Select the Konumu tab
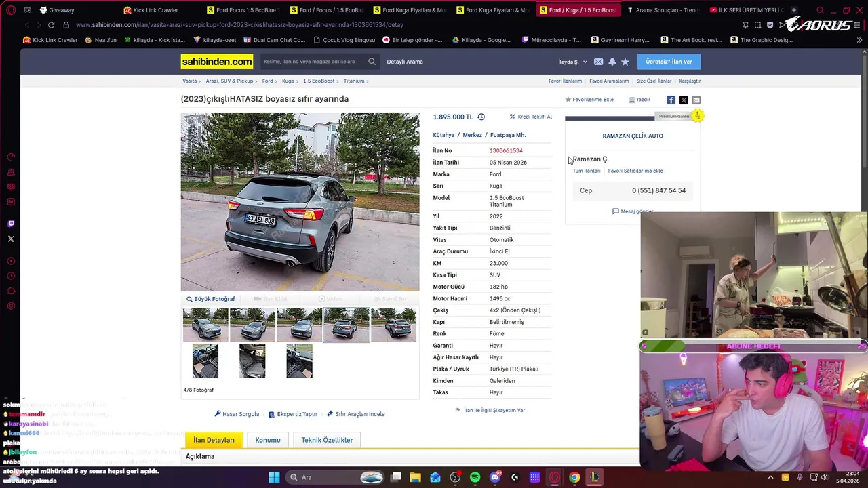 [268, 440]
